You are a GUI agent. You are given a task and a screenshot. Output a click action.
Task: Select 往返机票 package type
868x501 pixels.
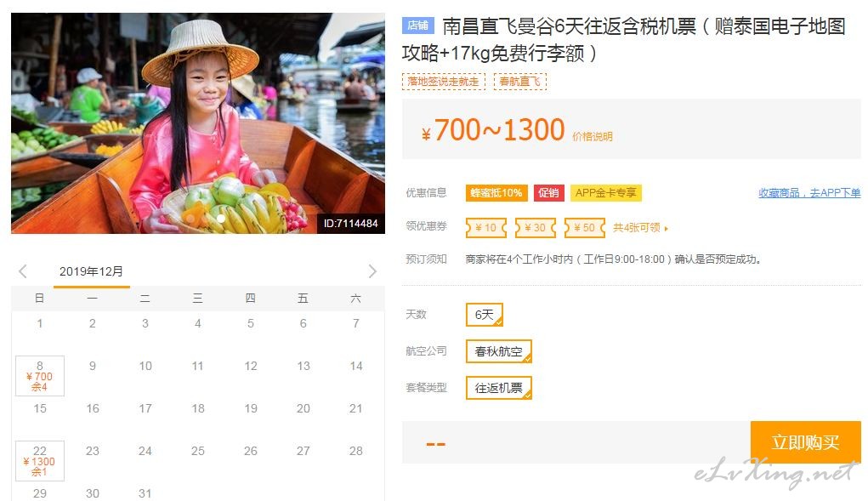499,388
